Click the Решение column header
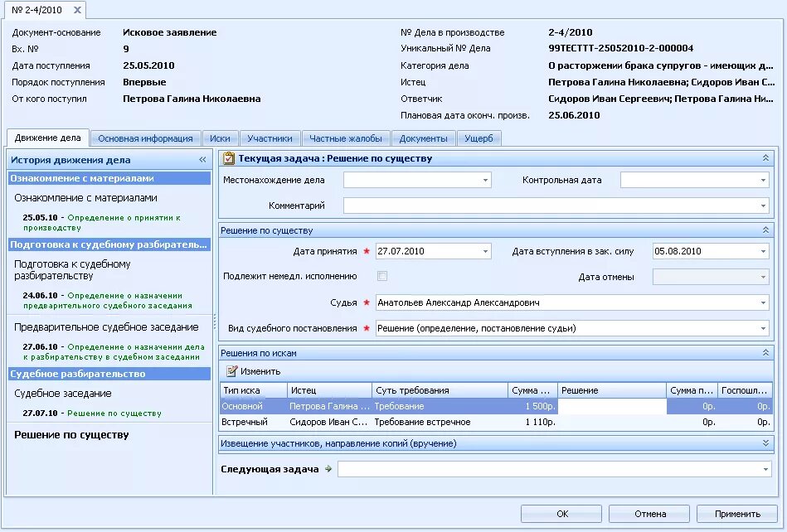 point(612,390)
